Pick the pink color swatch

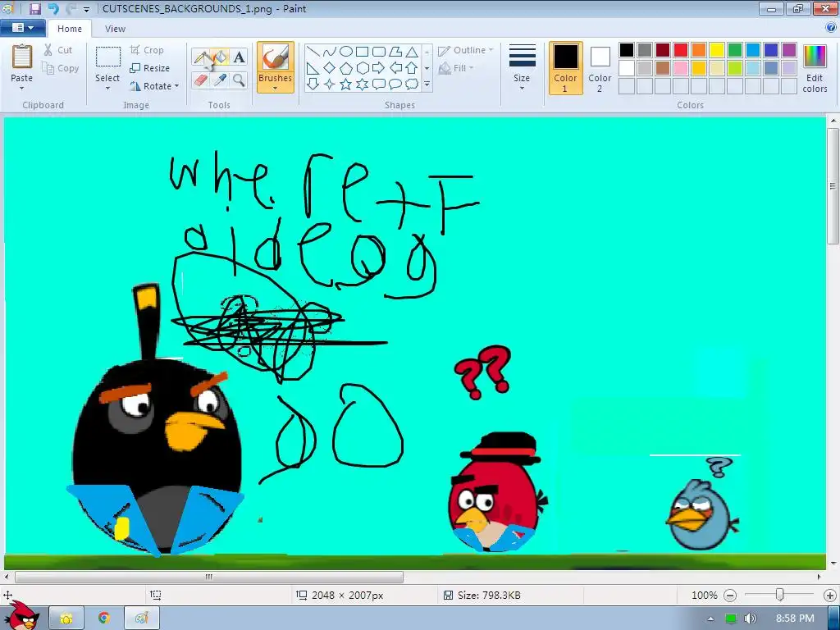click(x=681, y=68)
